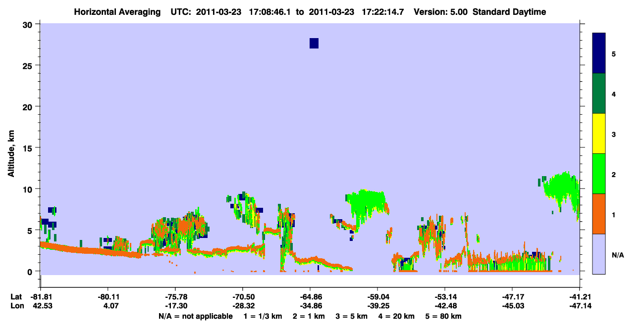Click the bright green level 2 color swatch

click(599, 174)
